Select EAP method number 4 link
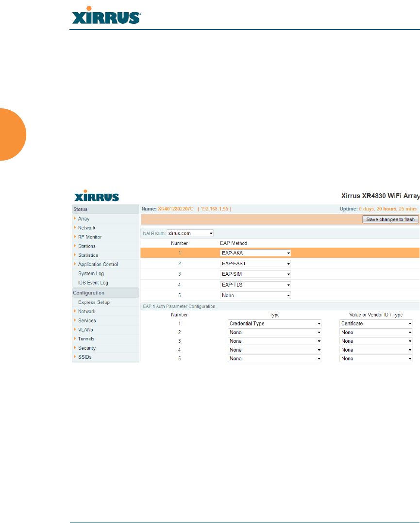This screenshot has height=523, width=420. [180, 285]
